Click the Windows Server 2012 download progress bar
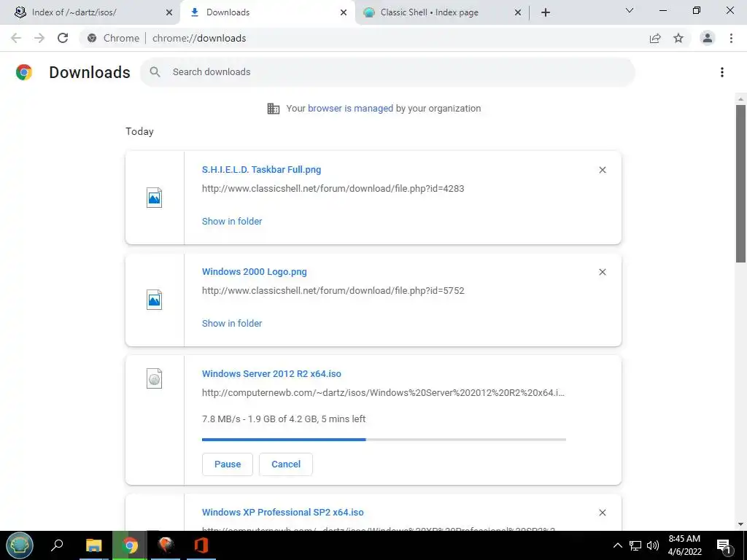747x560 pixels. click(x=384, y=440)
